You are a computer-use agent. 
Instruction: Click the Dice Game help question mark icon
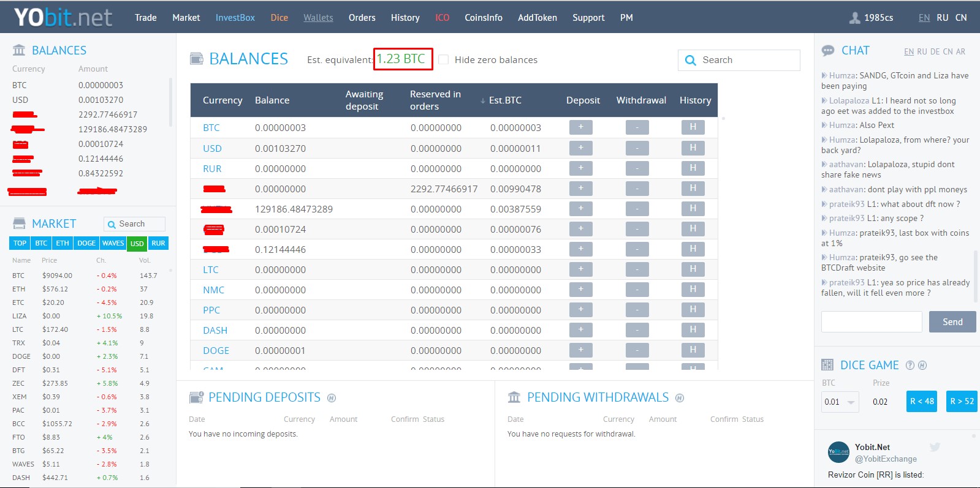point(910,366)
